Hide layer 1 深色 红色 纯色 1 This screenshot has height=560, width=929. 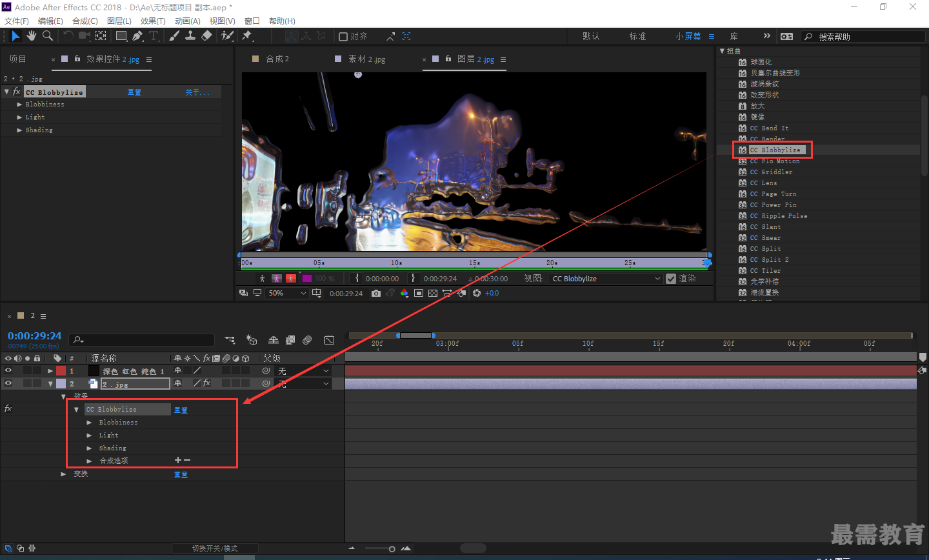[8, 371]
